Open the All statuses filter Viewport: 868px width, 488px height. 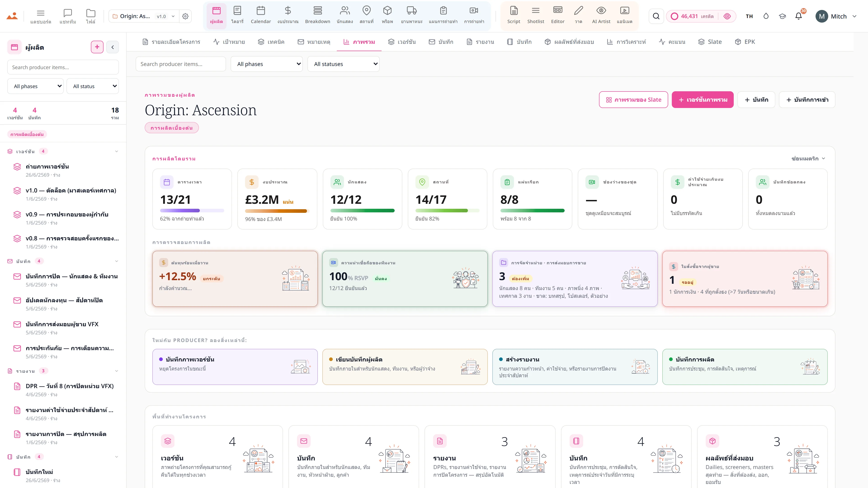[x=343, y=64]
